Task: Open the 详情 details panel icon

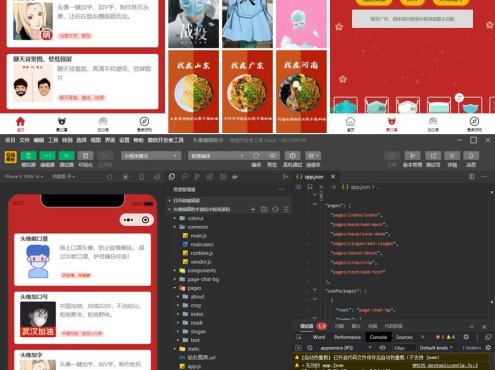Action: click(x=452, y=156)
